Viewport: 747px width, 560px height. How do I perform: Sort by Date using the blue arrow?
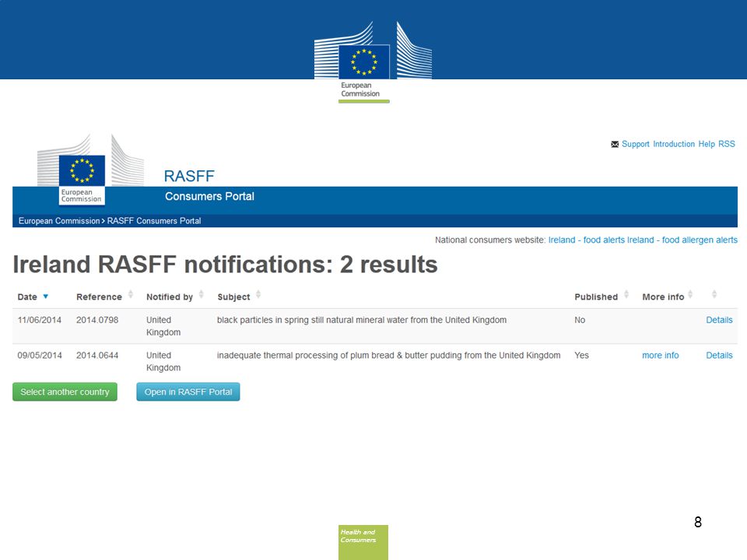click(46, 296)
